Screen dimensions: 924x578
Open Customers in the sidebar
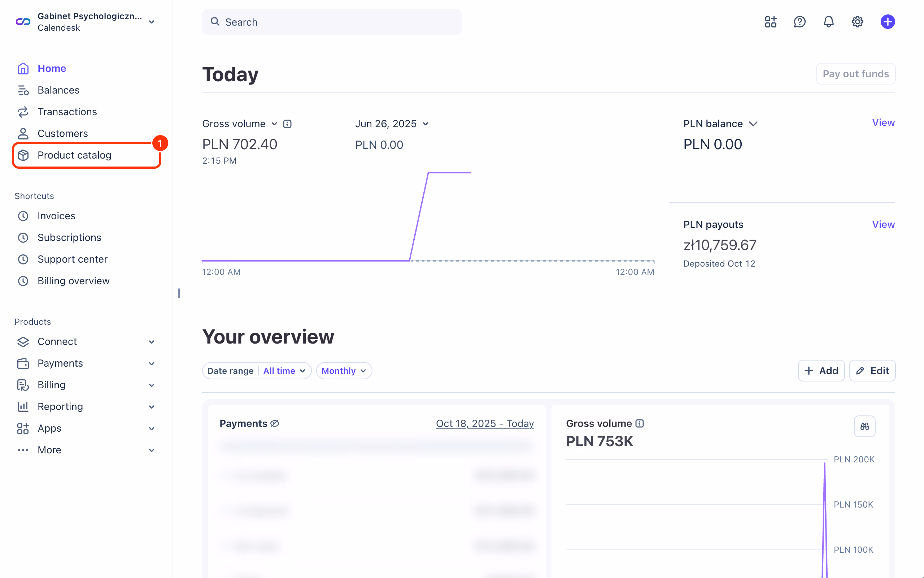pos(62,133)
